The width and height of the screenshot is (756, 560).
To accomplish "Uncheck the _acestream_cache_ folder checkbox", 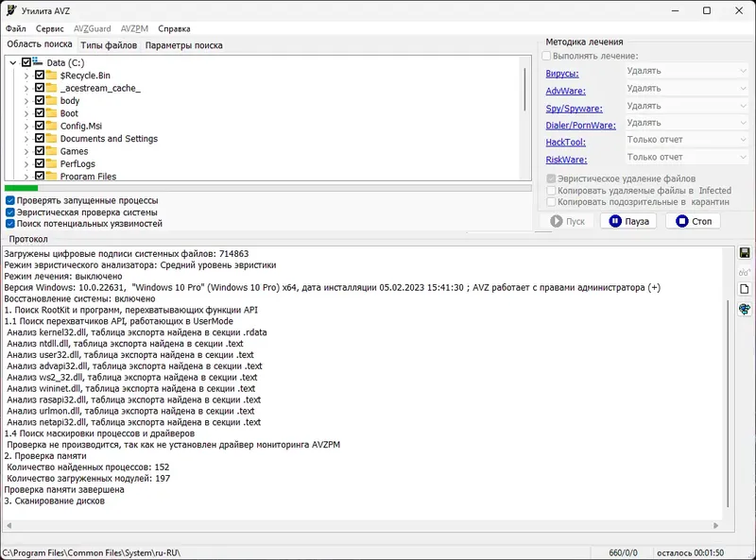I will (40, 88).
